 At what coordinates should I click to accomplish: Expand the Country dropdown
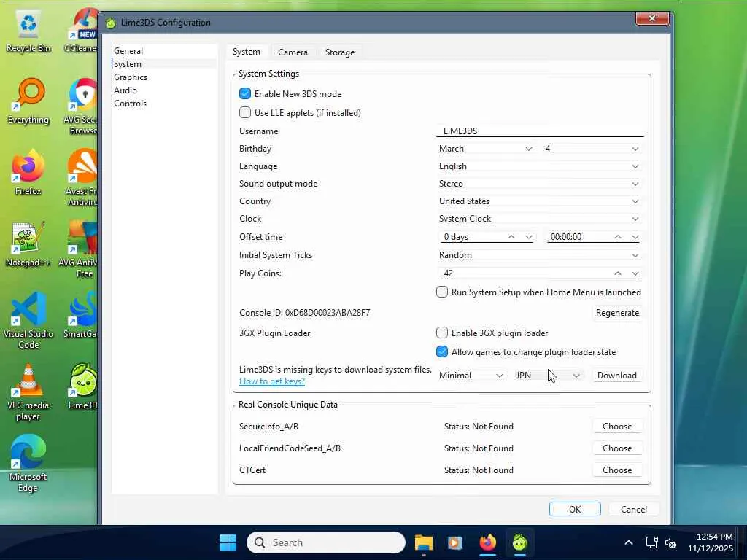pyautogui.click(x=539, y=201)
